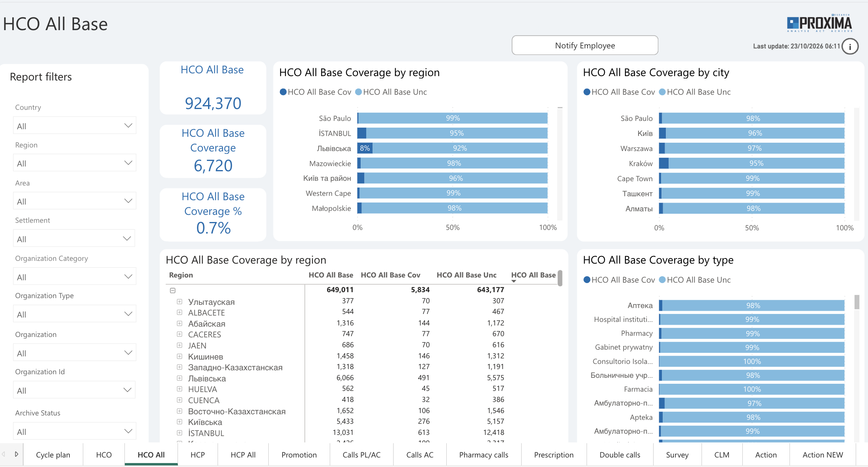Click HCO All Base Cov legend dot in region chart
The height and width of the screenshot is (467, 868).
[x=283, y=92]
